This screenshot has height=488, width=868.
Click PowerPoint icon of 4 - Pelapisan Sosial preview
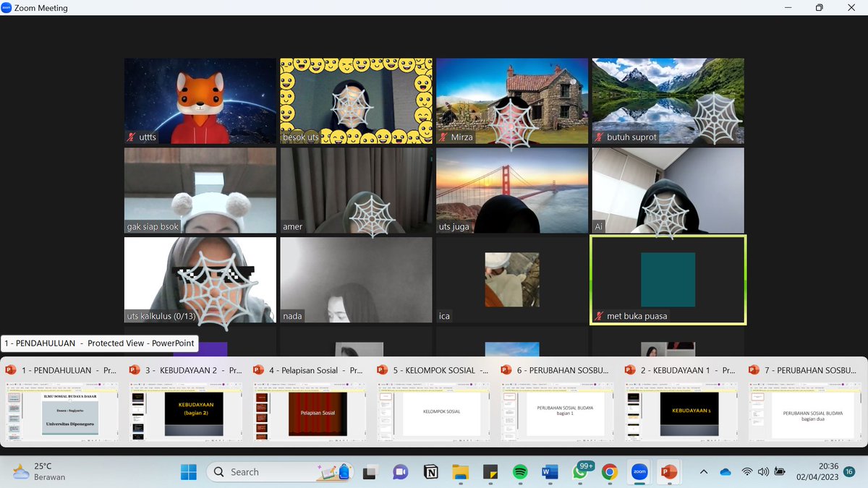pos(259,369)
